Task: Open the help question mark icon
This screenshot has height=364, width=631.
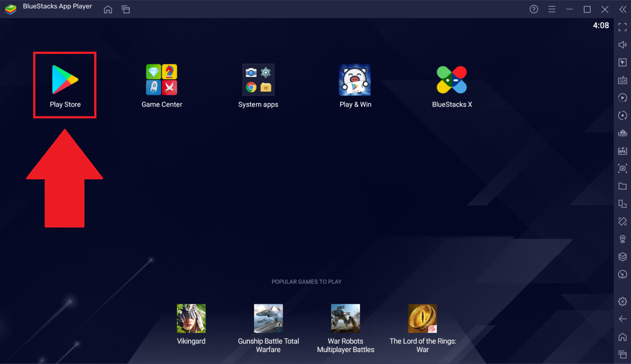Action: click(534, 9)
